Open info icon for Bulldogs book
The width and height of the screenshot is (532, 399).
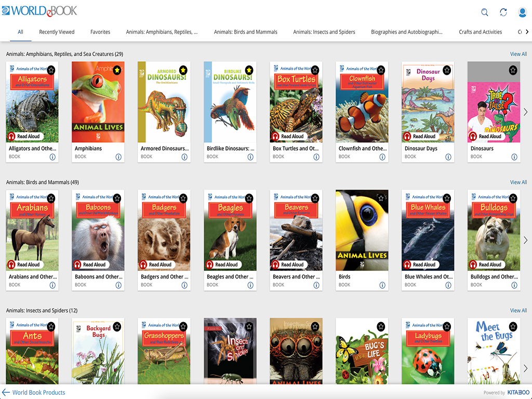pos(514,285)
